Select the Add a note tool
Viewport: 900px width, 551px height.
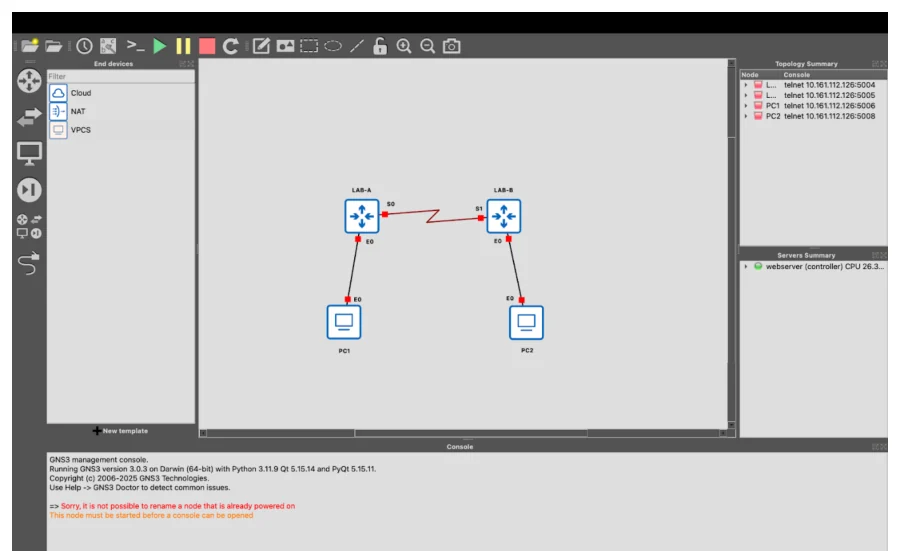(261, 46)
